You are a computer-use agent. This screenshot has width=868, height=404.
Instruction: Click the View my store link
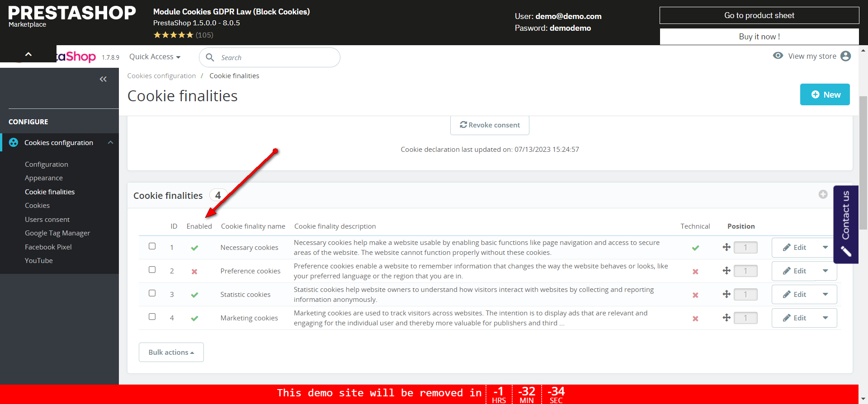point(812,56)
